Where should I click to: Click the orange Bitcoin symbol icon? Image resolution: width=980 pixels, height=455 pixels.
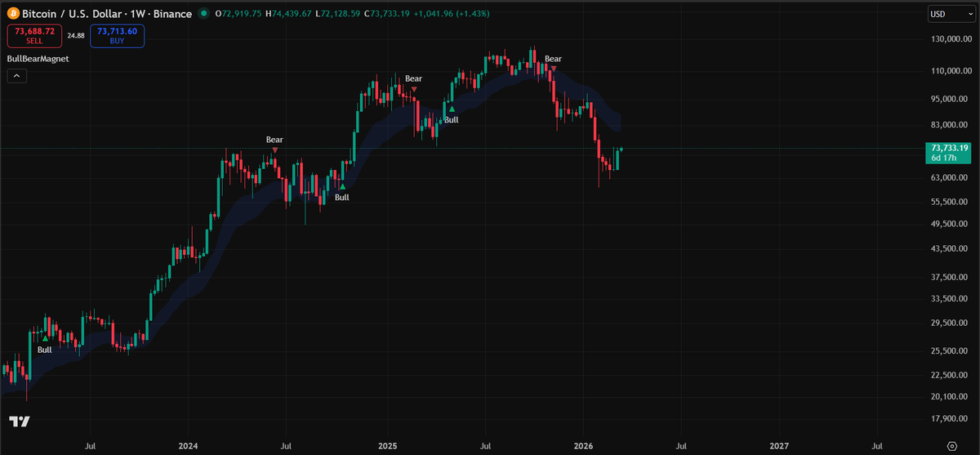coord(12,13)
